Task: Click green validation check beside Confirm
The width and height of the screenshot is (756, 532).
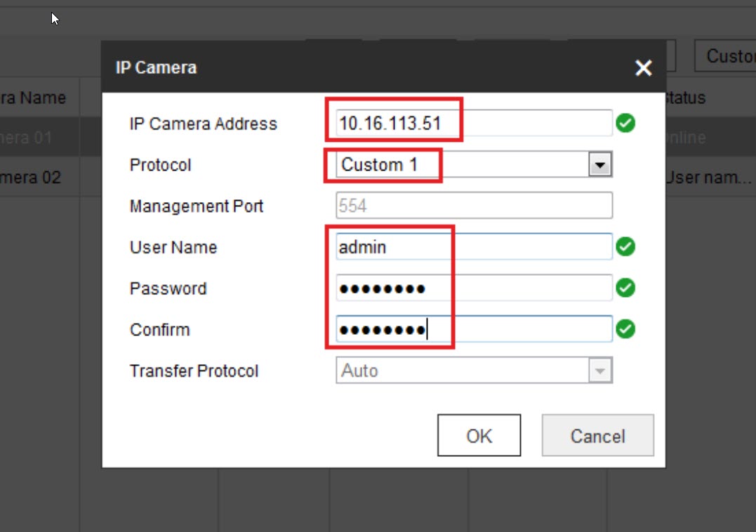Action: point(625,330)
